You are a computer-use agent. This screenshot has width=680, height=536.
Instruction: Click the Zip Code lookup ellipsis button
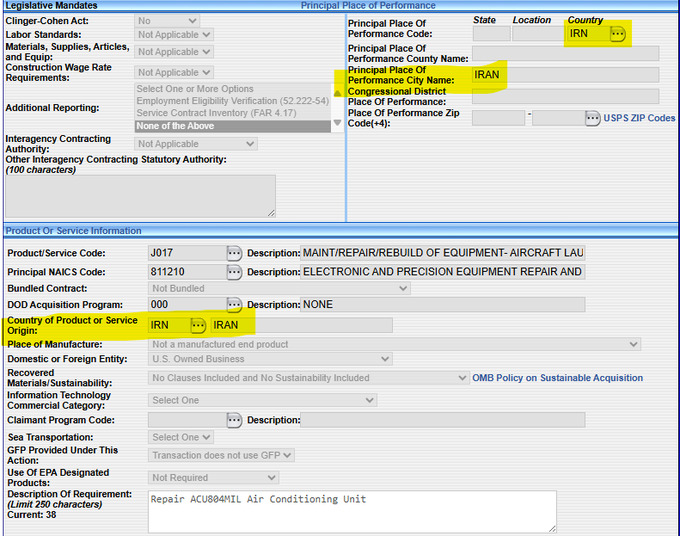[592, 118]
